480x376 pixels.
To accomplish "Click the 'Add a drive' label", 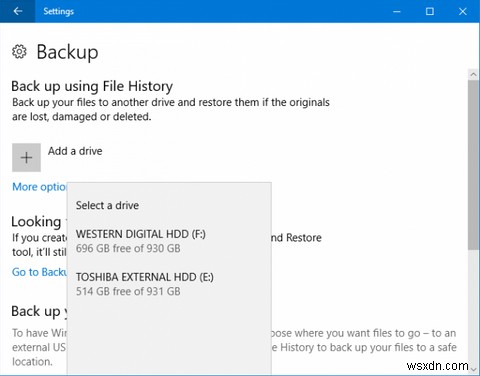I will pos(75,151).
